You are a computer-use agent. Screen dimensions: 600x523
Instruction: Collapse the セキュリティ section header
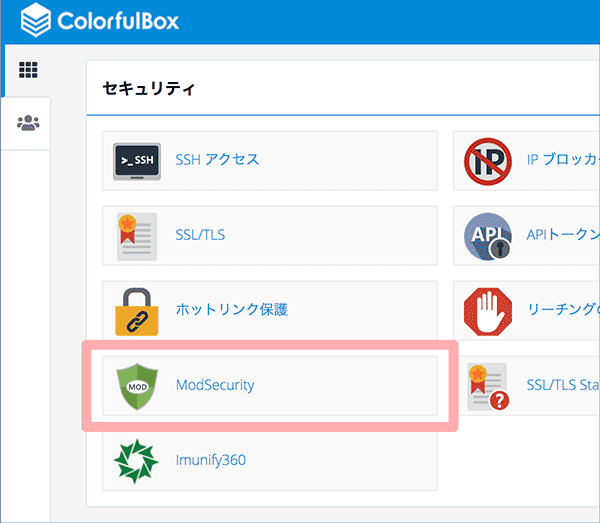click(x=149, y=89)
